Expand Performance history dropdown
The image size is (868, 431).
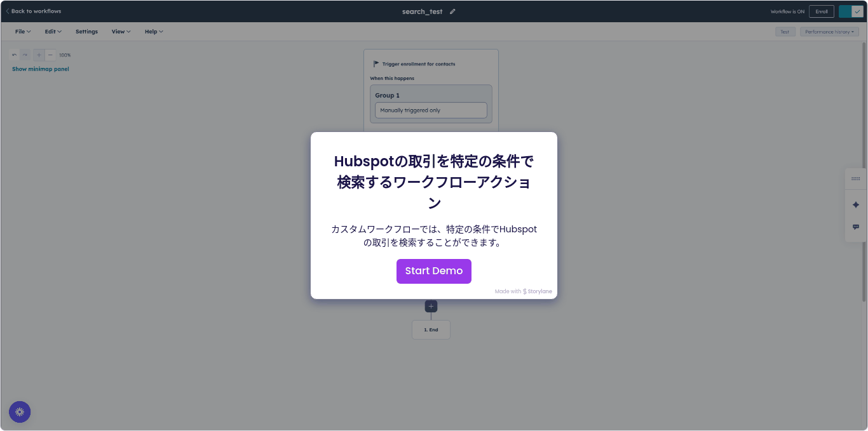[x=829, y=32]
